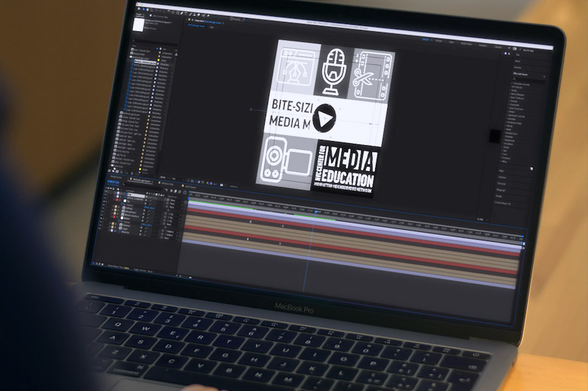The width and height of the screenshot is (588, 391).
Task: Expand the Color Correction effects category
Action: pyautogui.click(x=516, y=109)
